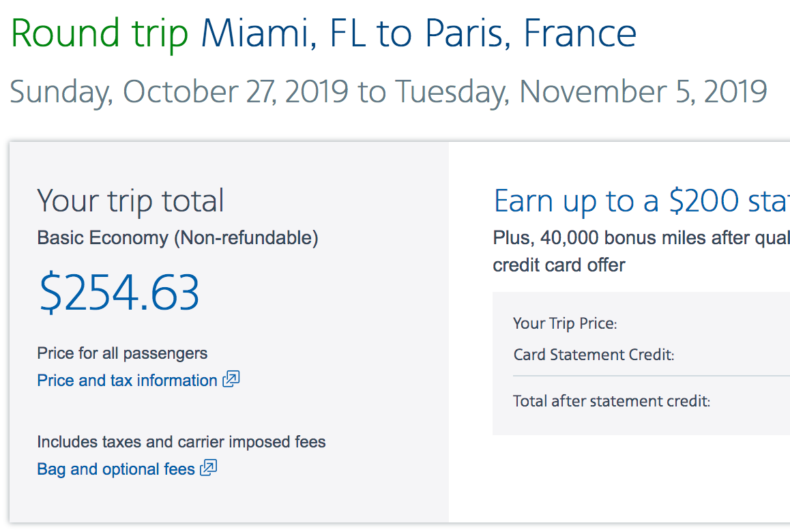Click the Includes taxes and carrier imposed fees note
Image resolution: width=790 pixels, height=532 pixels.
181,442
